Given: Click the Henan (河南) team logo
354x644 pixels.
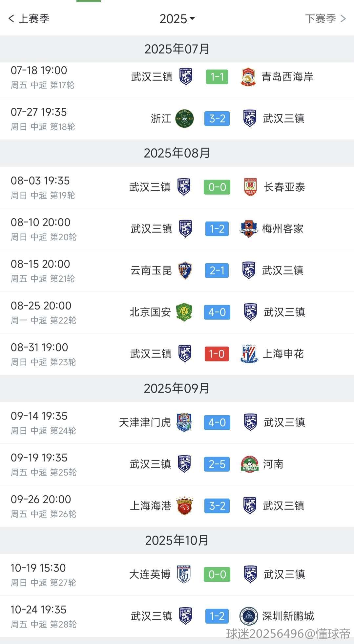Looking at the screenshot, I should click(249, 464).
